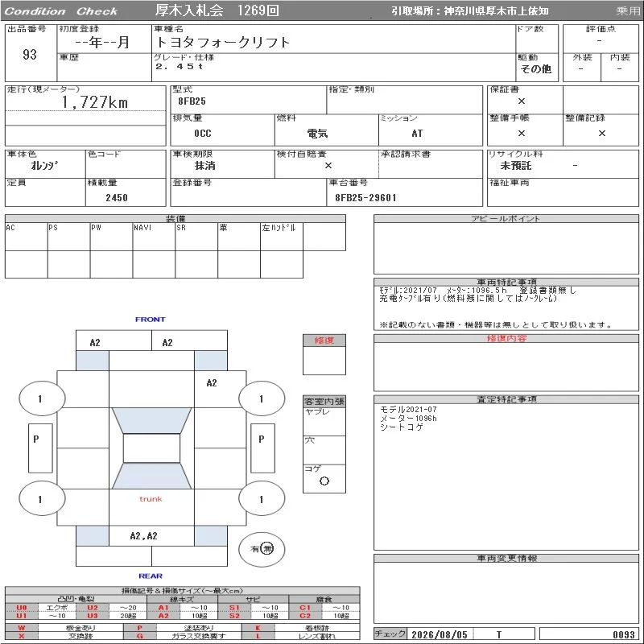Click the A2,A2 rear damage mark
644x644 pixels.
click(x=144, y=535)
